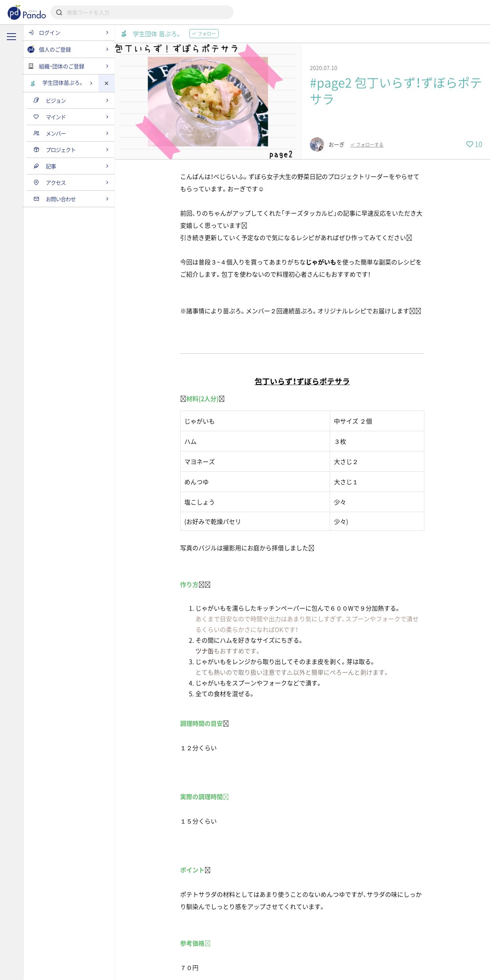The height and width of the screenshot is (980, 490).
Task: Expand the 記事 chevron
Action: (x=107, y=166)
